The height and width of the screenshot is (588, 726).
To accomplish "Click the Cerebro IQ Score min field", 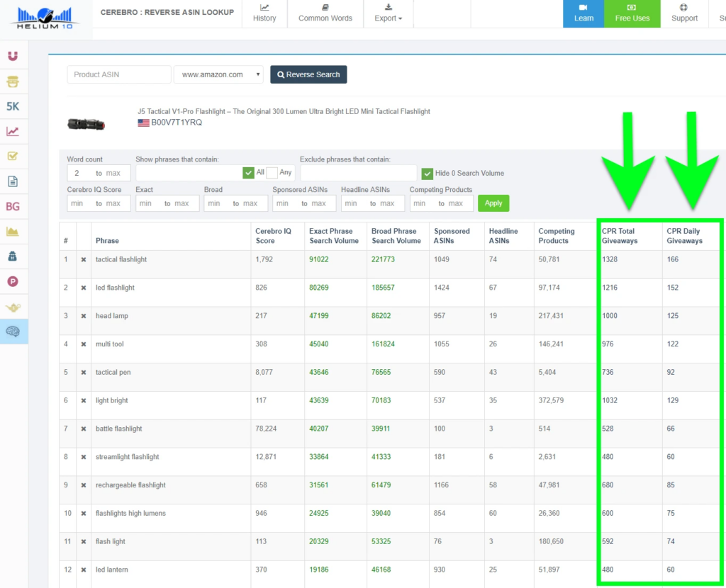I will point(79,203).
